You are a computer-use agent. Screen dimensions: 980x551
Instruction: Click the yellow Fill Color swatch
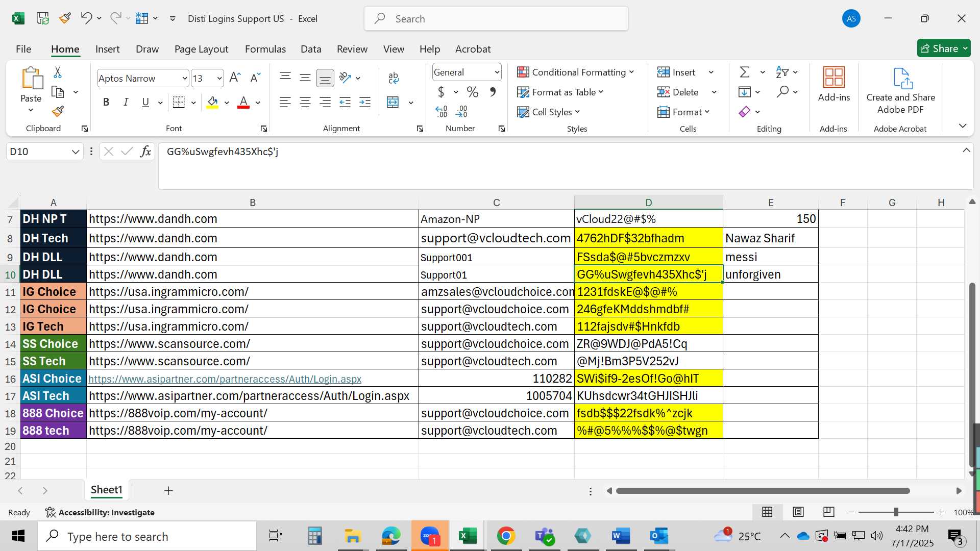pyautogui.click(x=213, y=103)
